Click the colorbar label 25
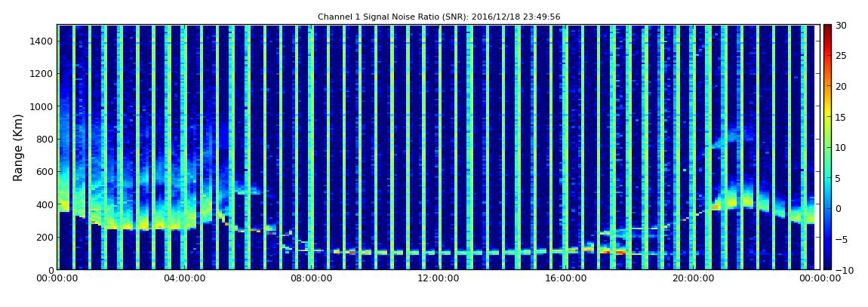This screenshot has width=868, height=307. [841, 55]
